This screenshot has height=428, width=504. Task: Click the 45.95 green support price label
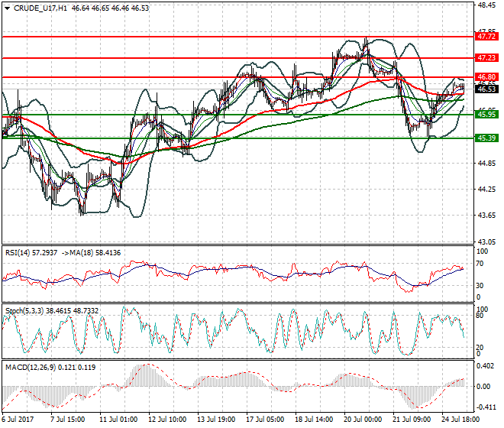[x=486, y=114]
